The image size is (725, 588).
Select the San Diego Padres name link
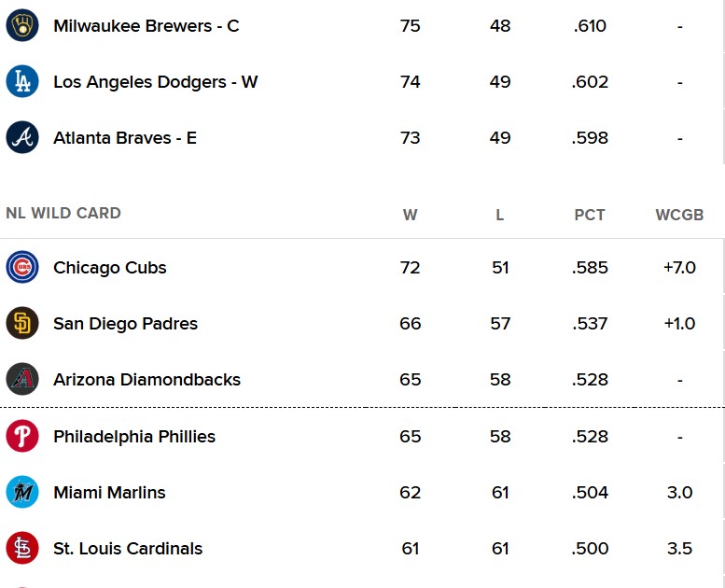[125, 323]
